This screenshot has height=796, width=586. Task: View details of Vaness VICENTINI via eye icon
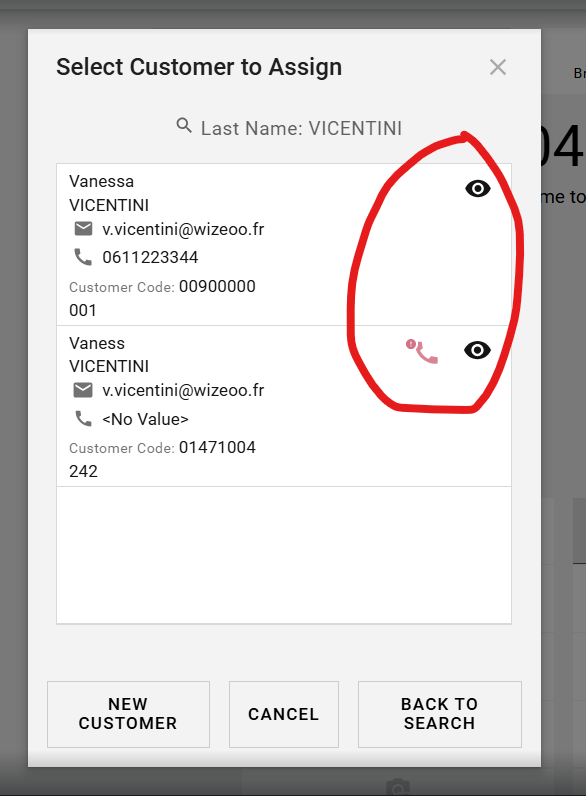(x=477, y=350)
